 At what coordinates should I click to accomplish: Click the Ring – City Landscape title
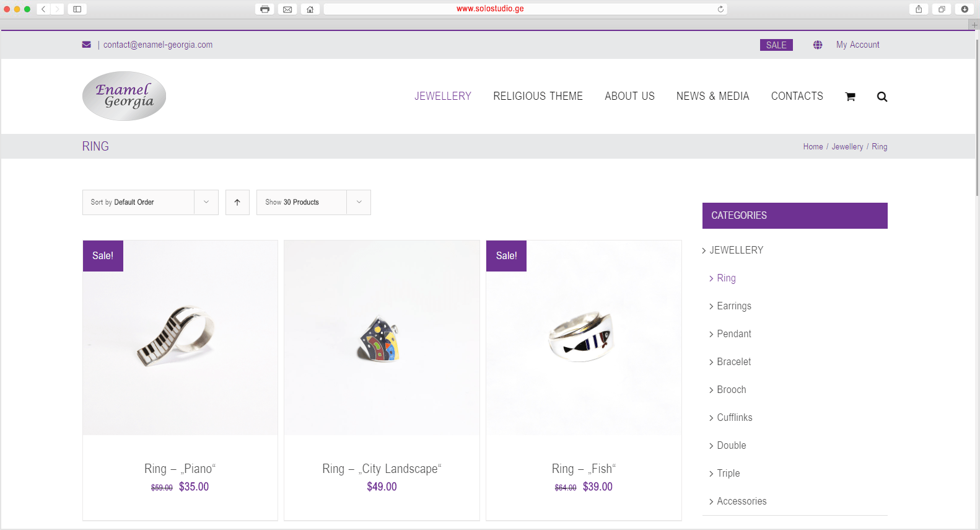click(382, 469)
